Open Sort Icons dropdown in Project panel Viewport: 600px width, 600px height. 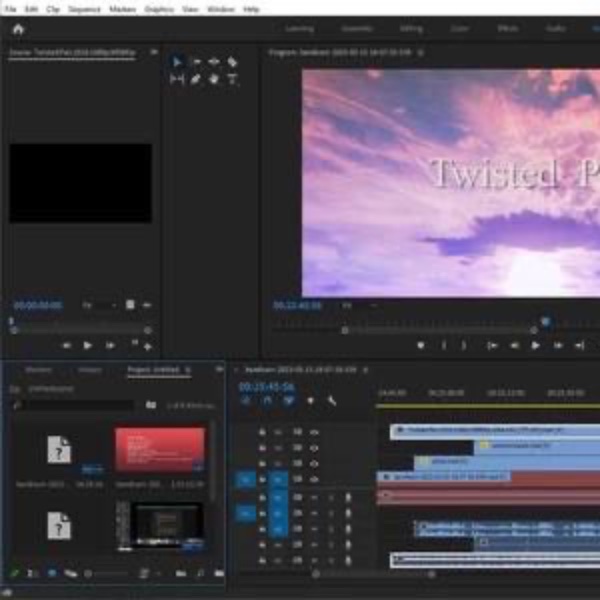[152, 573]
